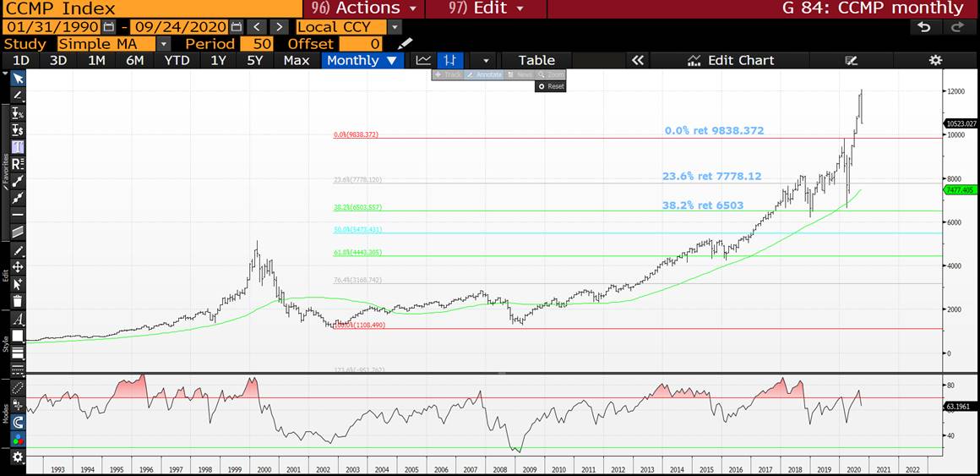Click the Table button
The height and width of the screenshot is (476, 980).
tap(536, 60)
